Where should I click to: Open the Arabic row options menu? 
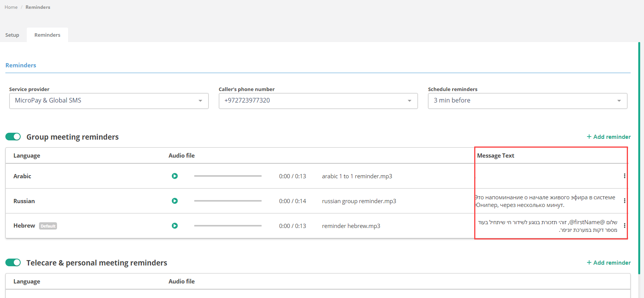(624, 176)
